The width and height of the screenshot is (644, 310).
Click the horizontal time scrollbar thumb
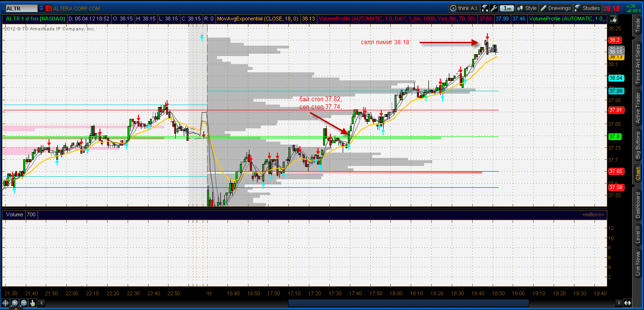point(408,303)
